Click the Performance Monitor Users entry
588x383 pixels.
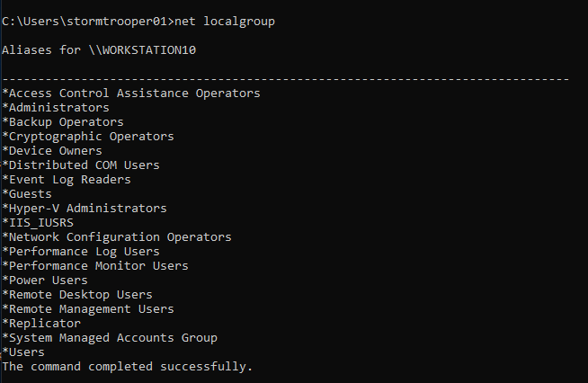pyautogui.click(x=95, y=266)
